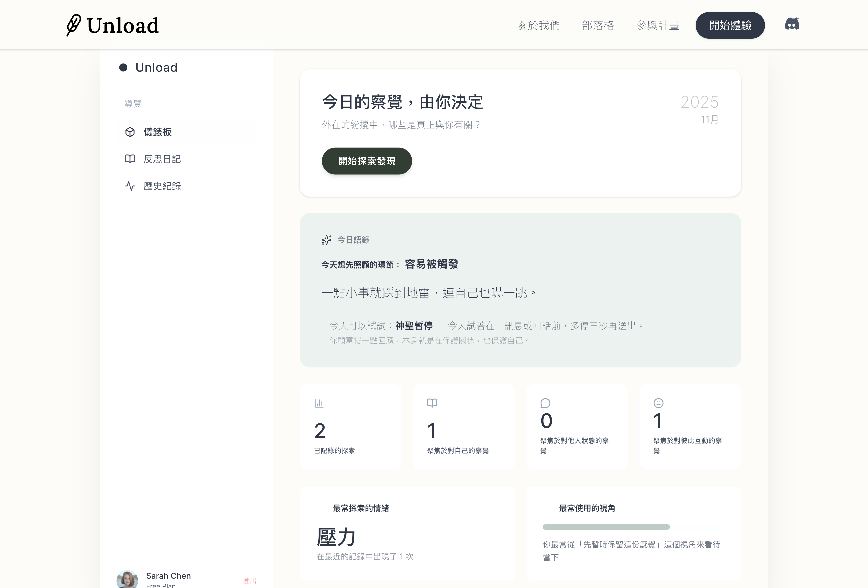
Task: Click the Discord icon in header
Action: point(792,24)
